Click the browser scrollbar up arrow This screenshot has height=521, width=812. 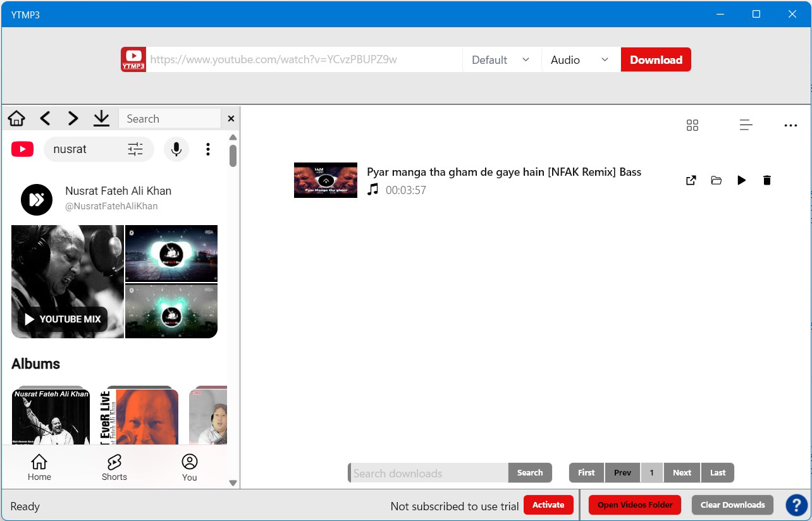pos(233,137)
